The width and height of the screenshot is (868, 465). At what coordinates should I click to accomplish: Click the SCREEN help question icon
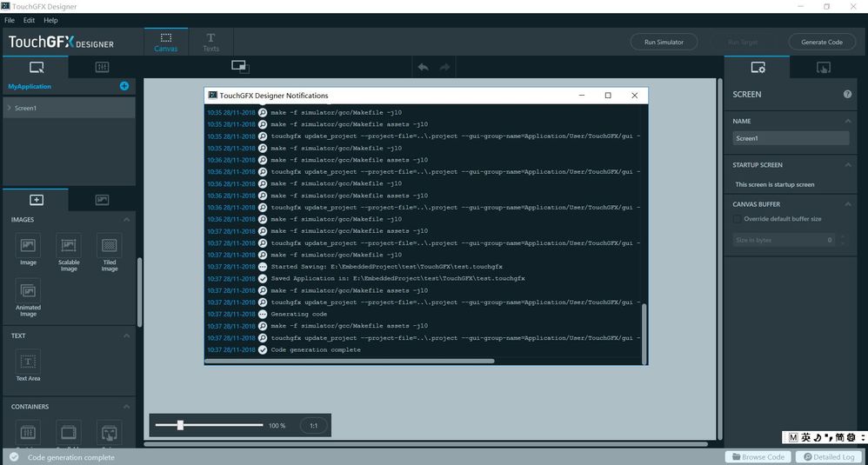847,94
